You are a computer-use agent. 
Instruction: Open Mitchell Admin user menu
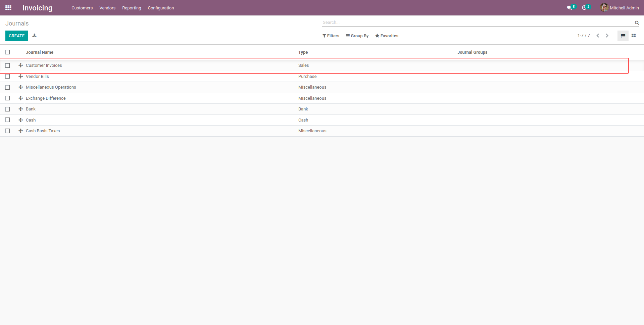[x=620, y=8]
